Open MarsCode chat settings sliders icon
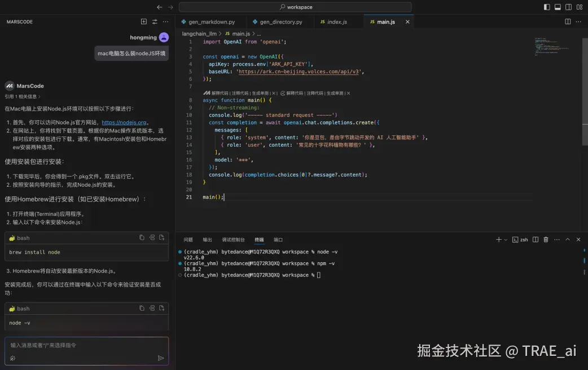The height and width of the screenshot is (370, 588). click(x=155, y=22)
